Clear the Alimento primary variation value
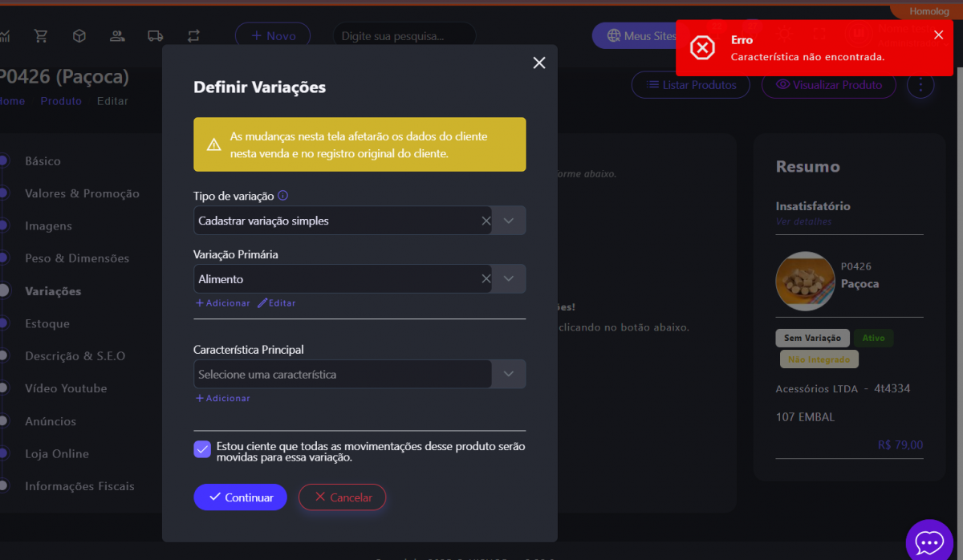The width and height of the screenshot is (963, 560). coord(486,279)
